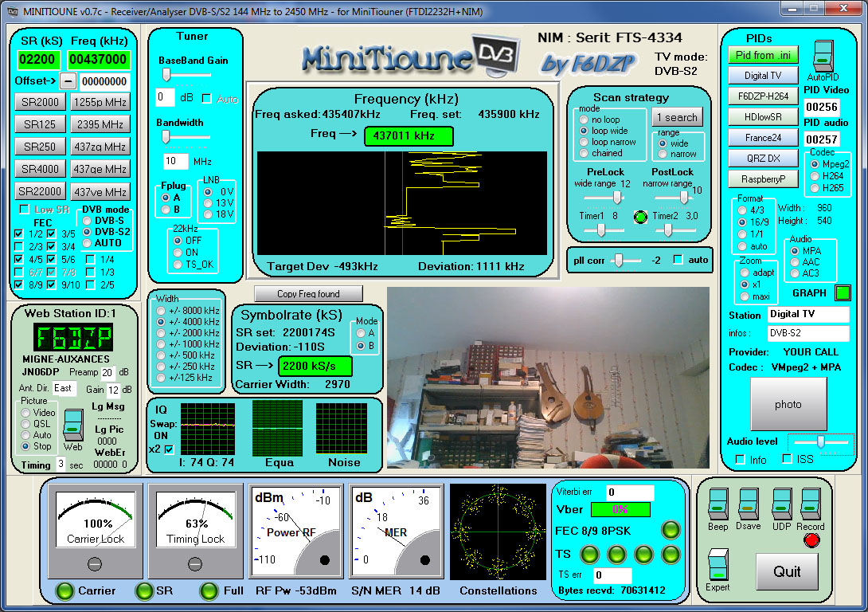
Task: Enable pll corr auto checkbox
Action: point(678,260)
